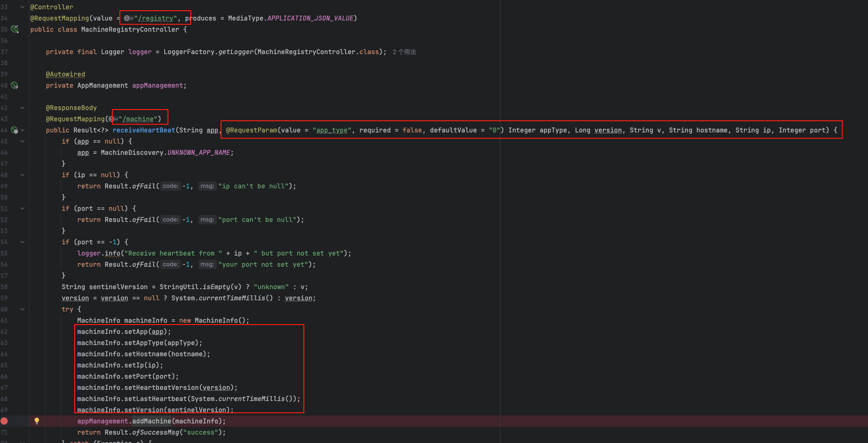Image resolution: width=868 pixels, height=443 pixels.
Task: Click the addMachine method call
Action: [152, 421]
